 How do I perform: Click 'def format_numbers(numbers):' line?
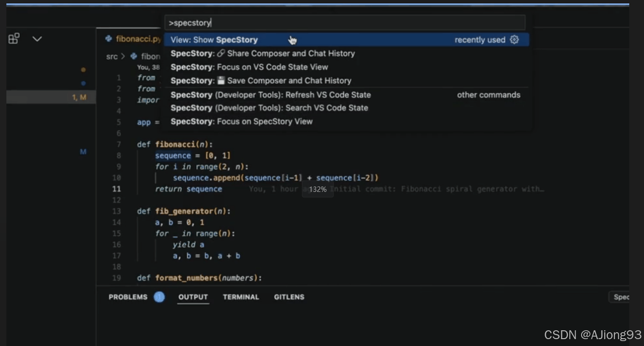(x=199, y=278)
